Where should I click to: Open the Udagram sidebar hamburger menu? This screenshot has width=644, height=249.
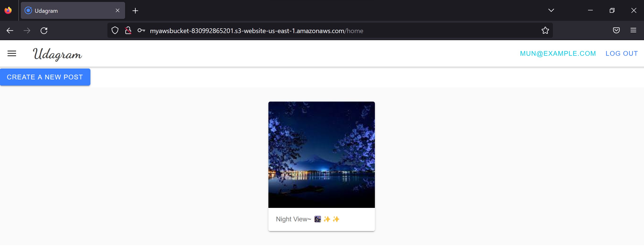click(12, 53)
